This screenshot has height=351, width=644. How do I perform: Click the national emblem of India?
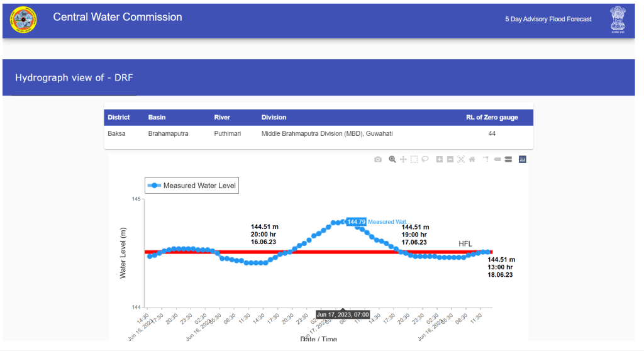tap(618, 20)
